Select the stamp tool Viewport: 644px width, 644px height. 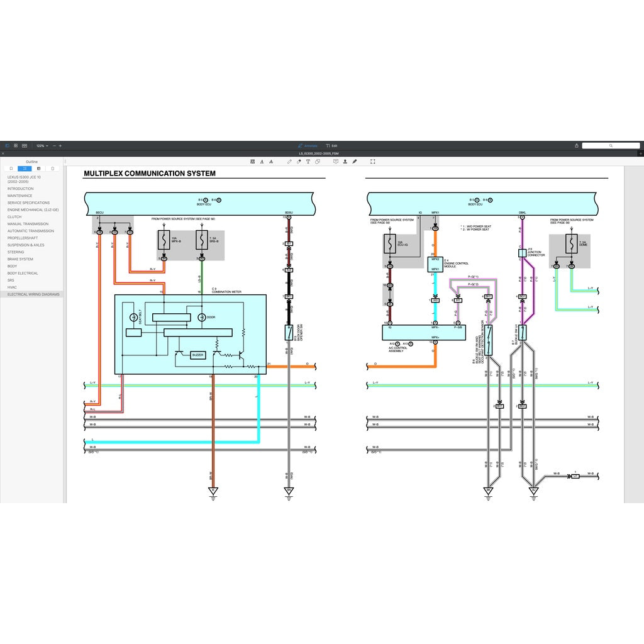pyautogui.click(x=345, y=162)
